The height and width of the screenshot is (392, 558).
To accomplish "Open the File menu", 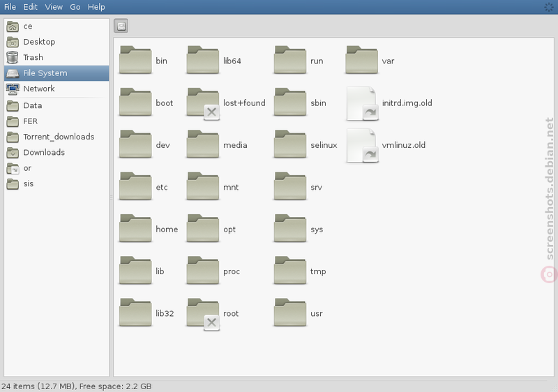I will click(10, 7).
